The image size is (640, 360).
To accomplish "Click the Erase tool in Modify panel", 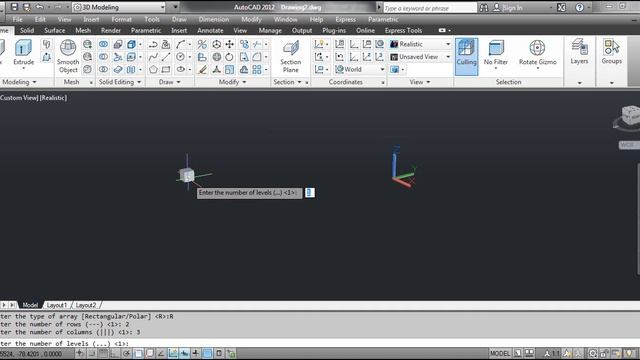I will click(x=202, y=69).
